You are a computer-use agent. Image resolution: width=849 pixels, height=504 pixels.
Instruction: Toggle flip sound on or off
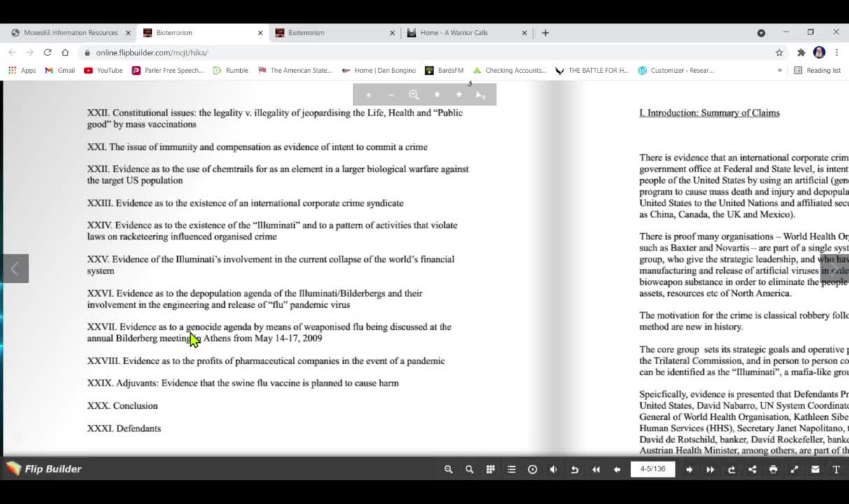point(553,469)
